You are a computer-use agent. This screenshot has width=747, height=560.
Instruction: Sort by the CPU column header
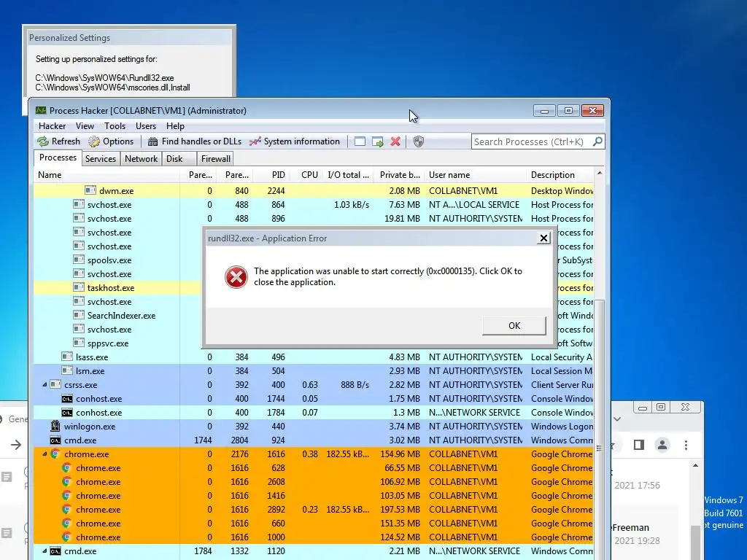pos(306,175)
